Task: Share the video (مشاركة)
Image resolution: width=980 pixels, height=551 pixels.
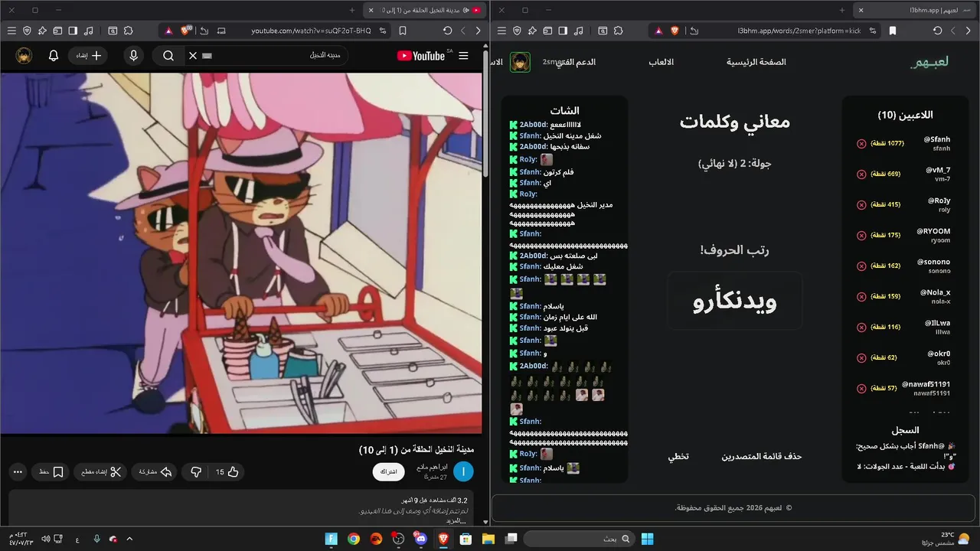Action: (x=155, y=472)
